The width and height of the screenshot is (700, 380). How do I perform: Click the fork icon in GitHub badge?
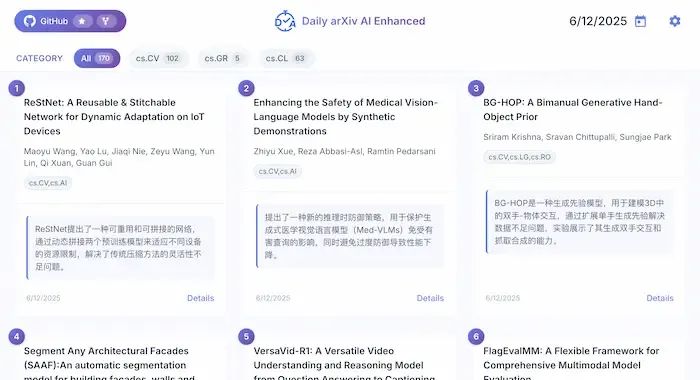tap(106, 21)
